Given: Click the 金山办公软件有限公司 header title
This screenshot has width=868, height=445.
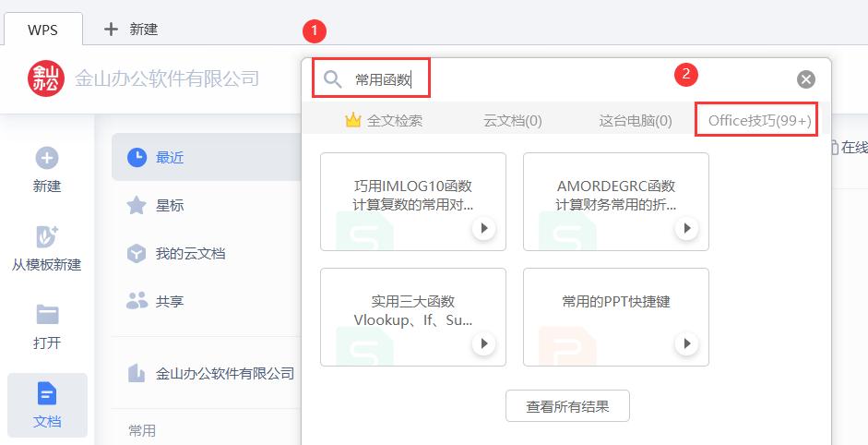Looking at the screenshot, I should pyautogui.click(x=167, y=78).
